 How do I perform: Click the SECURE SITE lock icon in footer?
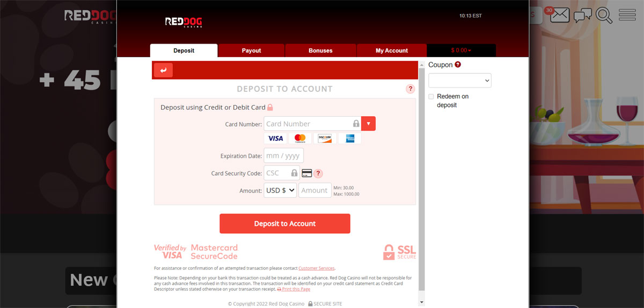310,304
